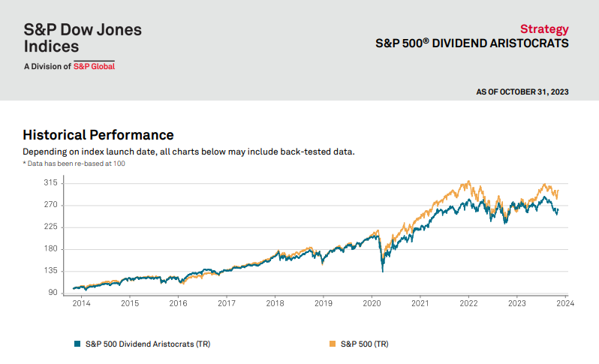599x364 pixels.
Task: Click the 'Data has been re-based at 100' footnote
Action: pos(74,164)
